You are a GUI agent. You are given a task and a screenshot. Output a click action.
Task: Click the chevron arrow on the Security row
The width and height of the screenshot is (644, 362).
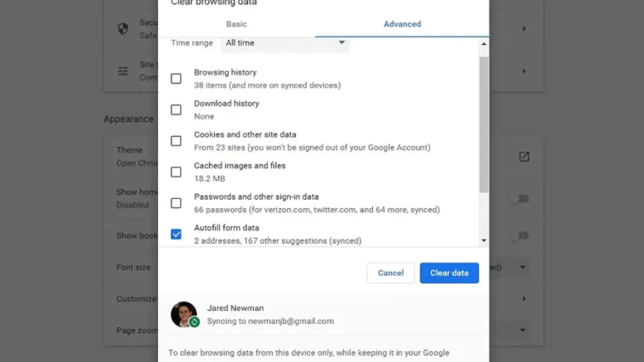coord(524,29)
